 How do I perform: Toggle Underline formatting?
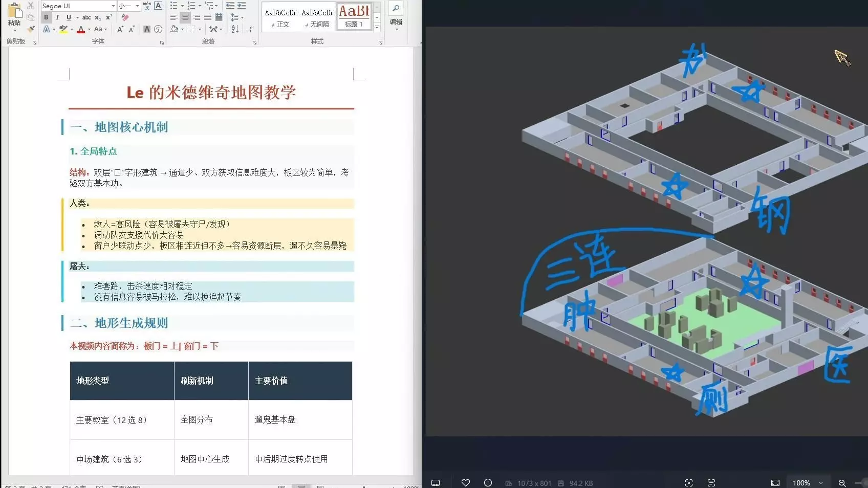(69, 17)
